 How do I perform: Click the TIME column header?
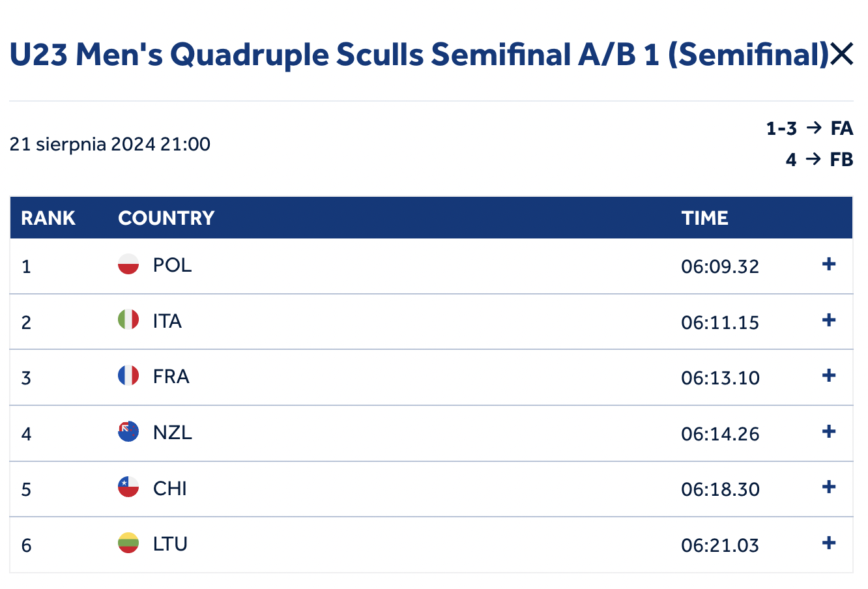pos(704,218)
